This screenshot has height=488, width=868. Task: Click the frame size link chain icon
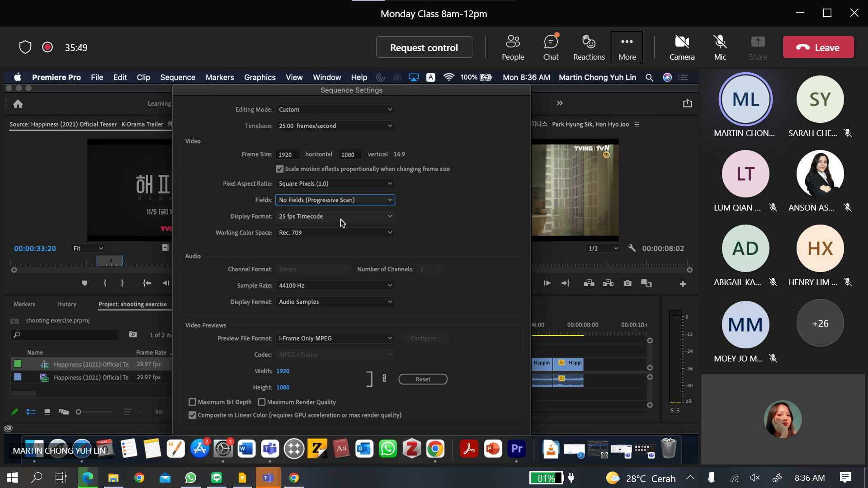pyautogui.click(x=384, y=379)
